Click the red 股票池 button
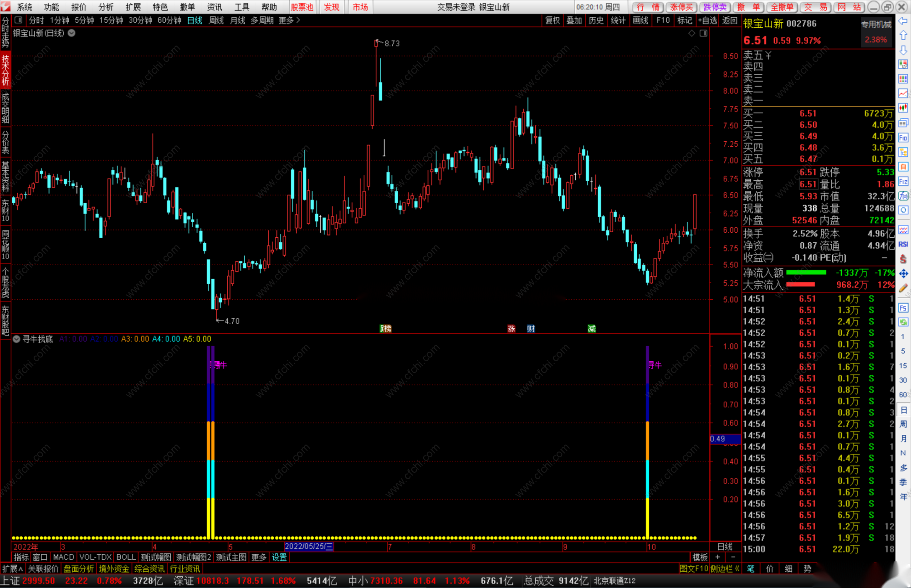Screen dimensions: 911x588 click(x=302, y=7)
